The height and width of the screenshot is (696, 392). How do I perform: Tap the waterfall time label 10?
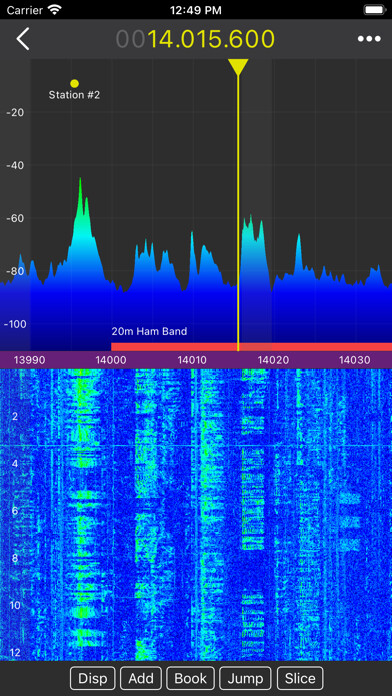(x=15, y=605)
